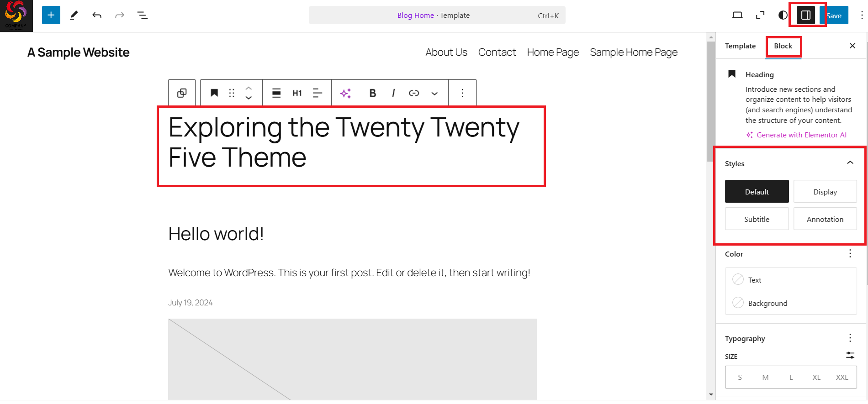
Task: Click the July 19, 2024 post date
Action: click(191, 303)
